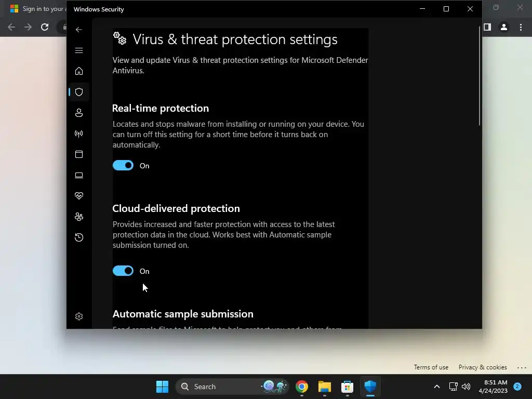Turn off Cloud-delivered protection toggle
This screenshot has width=532, height=399.
pyautogui.click(x=123, y=271)
